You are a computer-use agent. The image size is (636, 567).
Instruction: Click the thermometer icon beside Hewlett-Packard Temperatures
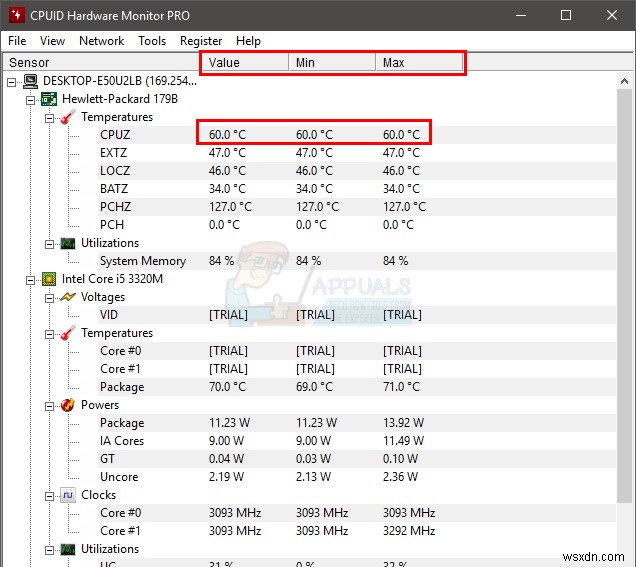(x=68, y=117)
